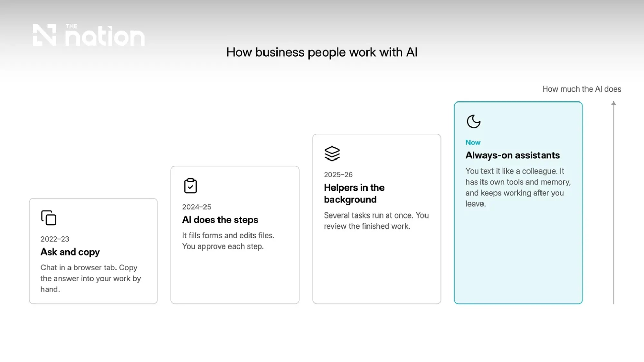Click the Ask and copy heading
The image size is (644, 362).
point(70,252)
